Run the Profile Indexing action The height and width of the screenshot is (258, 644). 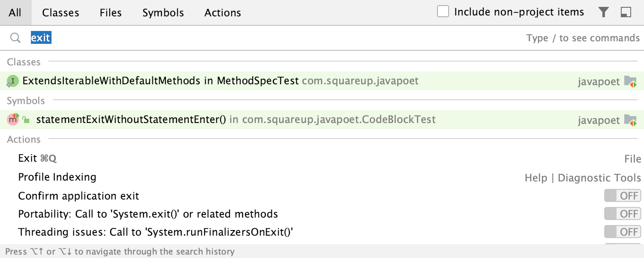(x=57, y=177)
